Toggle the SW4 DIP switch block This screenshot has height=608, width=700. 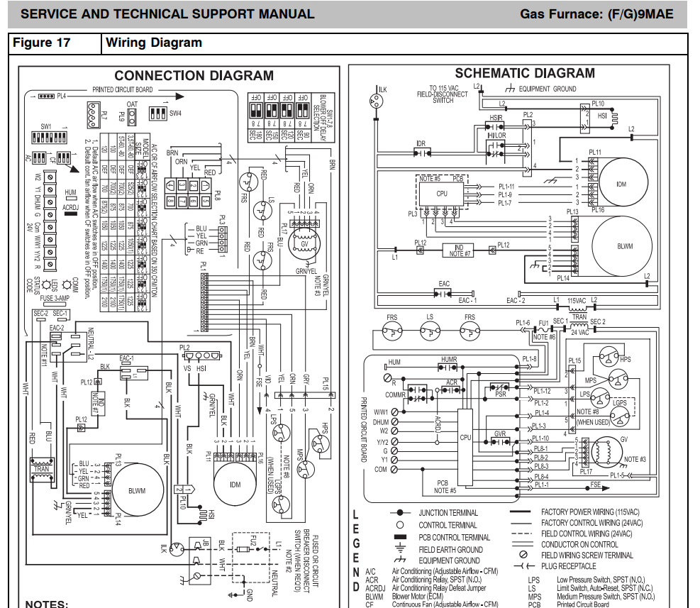tap(158, 113)
